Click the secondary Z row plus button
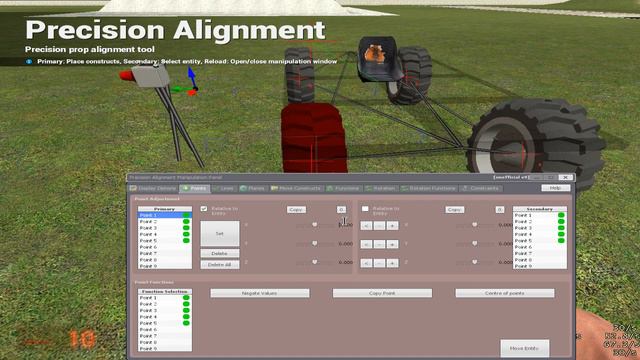Screen dimensions: 640x360 tap(392, 263)
